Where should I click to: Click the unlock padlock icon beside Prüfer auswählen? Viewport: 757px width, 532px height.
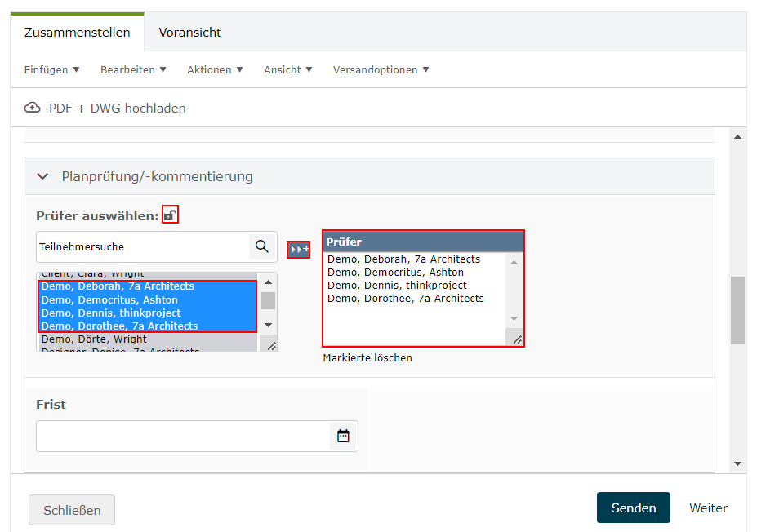[x=170, y=215]
